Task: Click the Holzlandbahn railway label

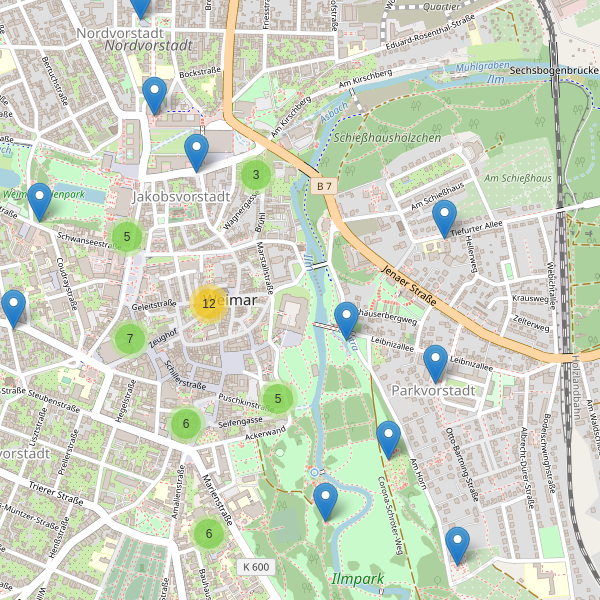Action: (576, 388)
